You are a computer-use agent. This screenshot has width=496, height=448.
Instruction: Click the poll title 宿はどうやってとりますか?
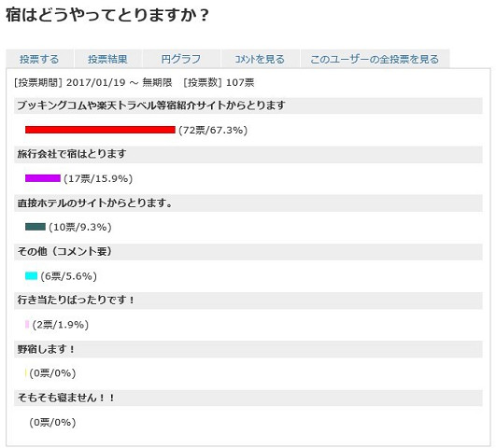[107, 15]
